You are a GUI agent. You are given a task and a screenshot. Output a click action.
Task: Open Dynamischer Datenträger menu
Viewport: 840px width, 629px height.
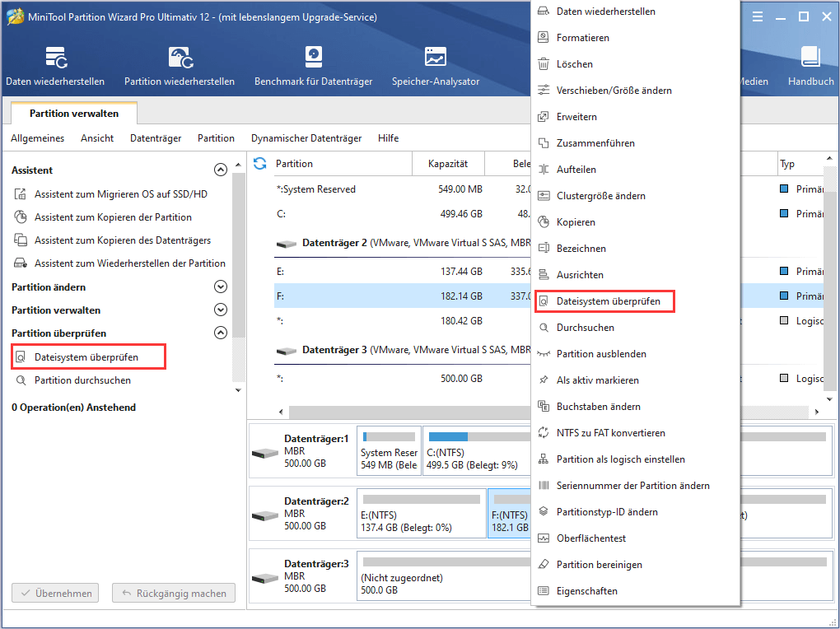306,138
